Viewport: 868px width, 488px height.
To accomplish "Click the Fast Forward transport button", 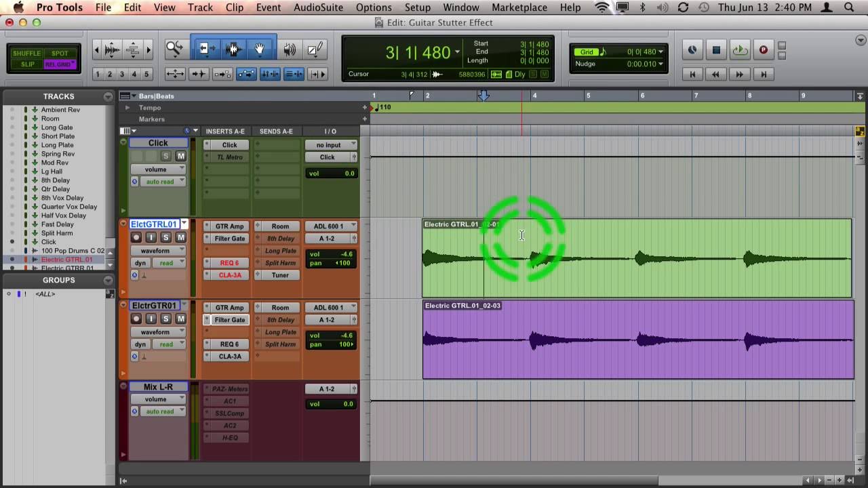I will [x=740, y=74].
